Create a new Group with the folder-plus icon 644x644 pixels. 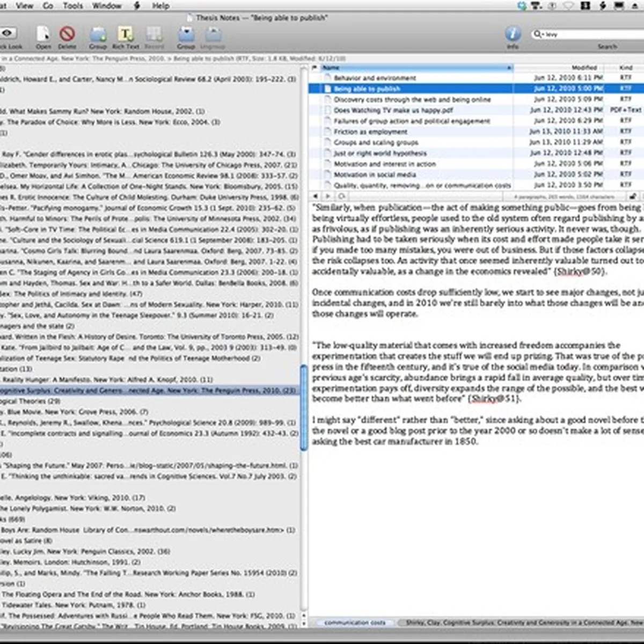pyautogui.click(x=98, y=34)
